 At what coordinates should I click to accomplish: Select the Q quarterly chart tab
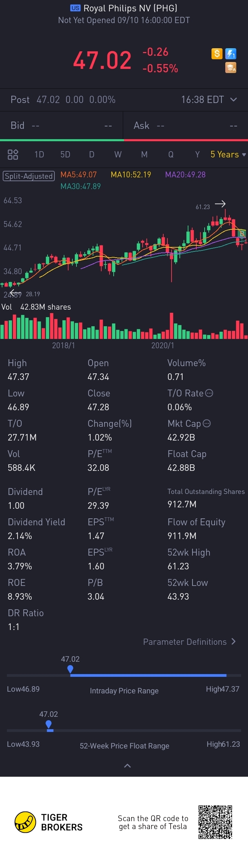point(171,154)
